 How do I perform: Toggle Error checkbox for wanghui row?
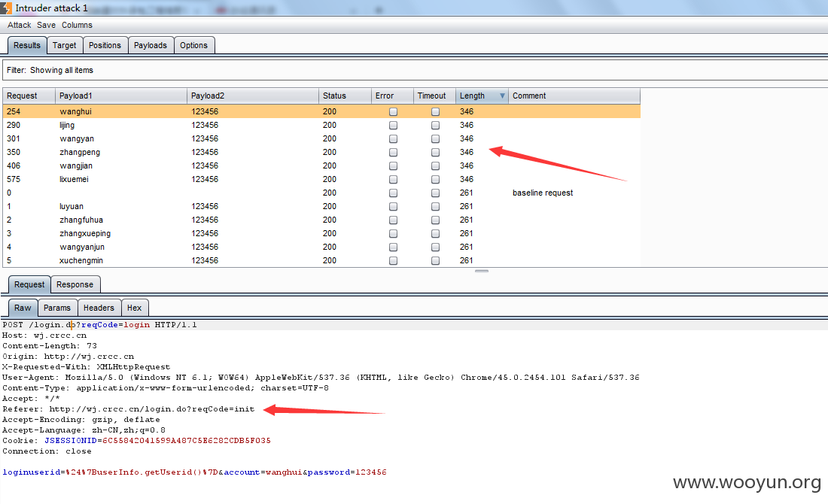(x=393, y=112)
